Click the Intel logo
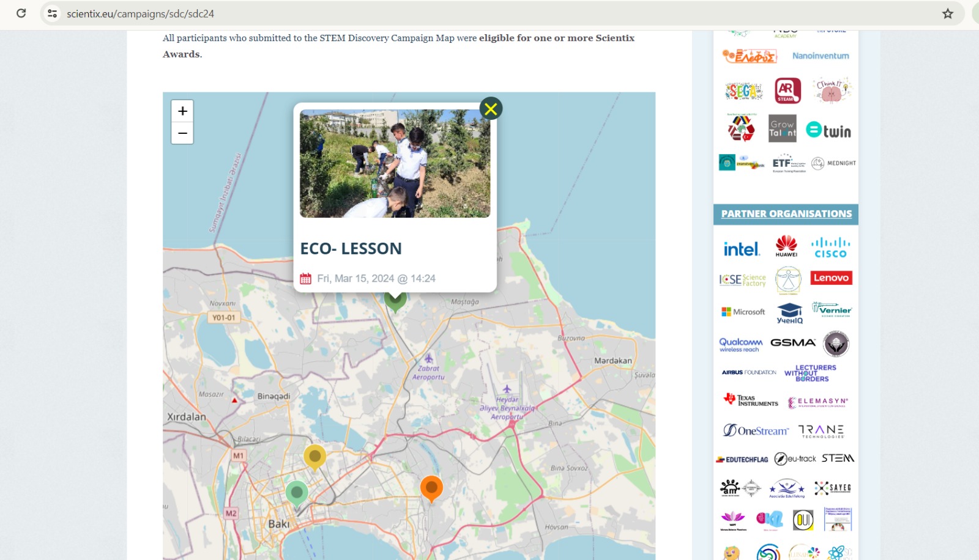The image size is (979, 560). pyautogui.click(x=742, y=249)
